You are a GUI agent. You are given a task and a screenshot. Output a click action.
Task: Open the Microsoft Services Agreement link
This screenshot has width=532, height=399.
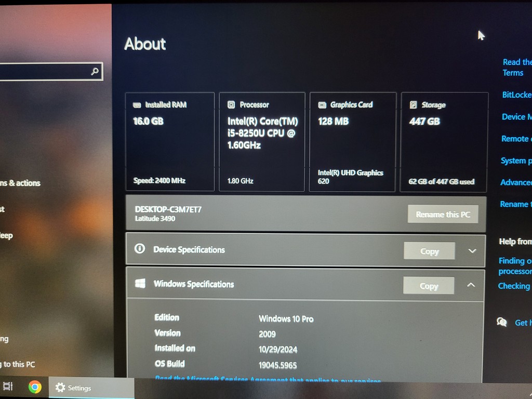point(268,380)
